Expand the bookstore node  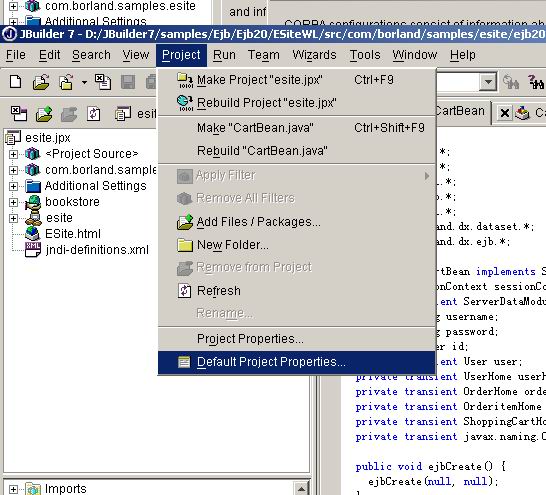[13, 202]
